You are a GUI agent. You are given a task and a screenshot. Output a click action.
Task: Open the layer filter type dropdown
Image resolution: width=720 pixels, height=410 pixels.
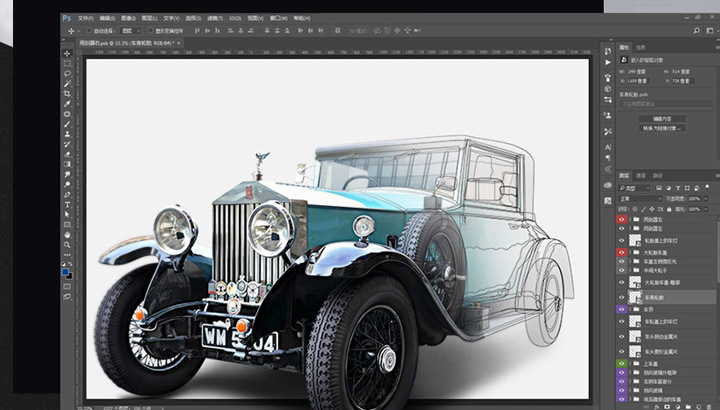[x=635, y=187]
